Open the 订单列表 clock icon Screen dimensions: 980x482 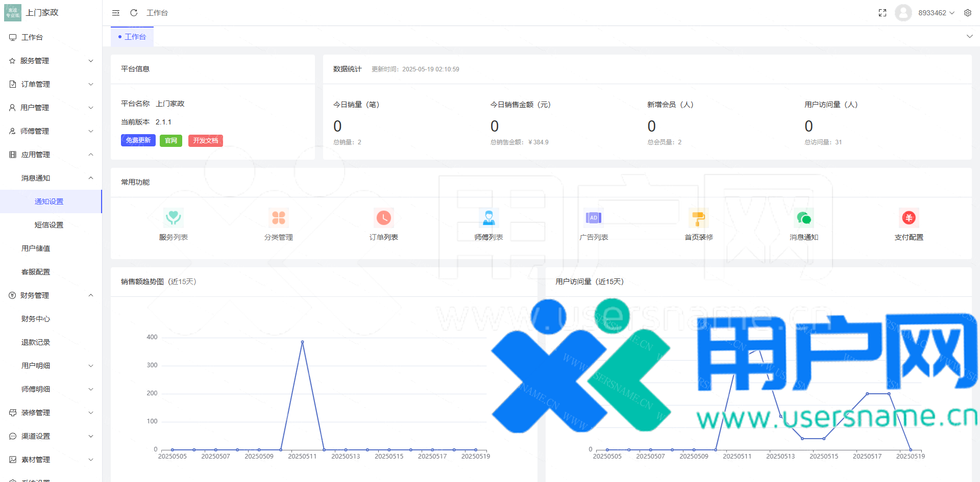pos(384,218)
